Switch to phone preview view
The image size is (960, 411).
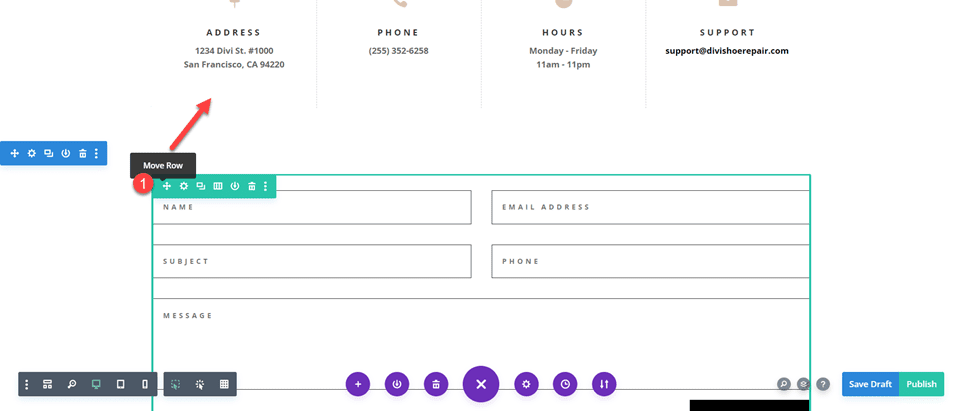145,384
